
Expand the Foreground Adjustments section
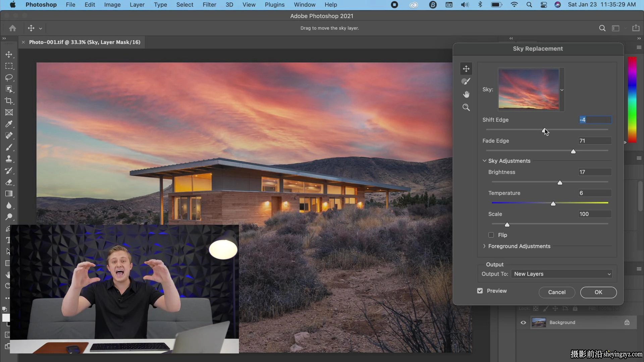click(484, 246)
